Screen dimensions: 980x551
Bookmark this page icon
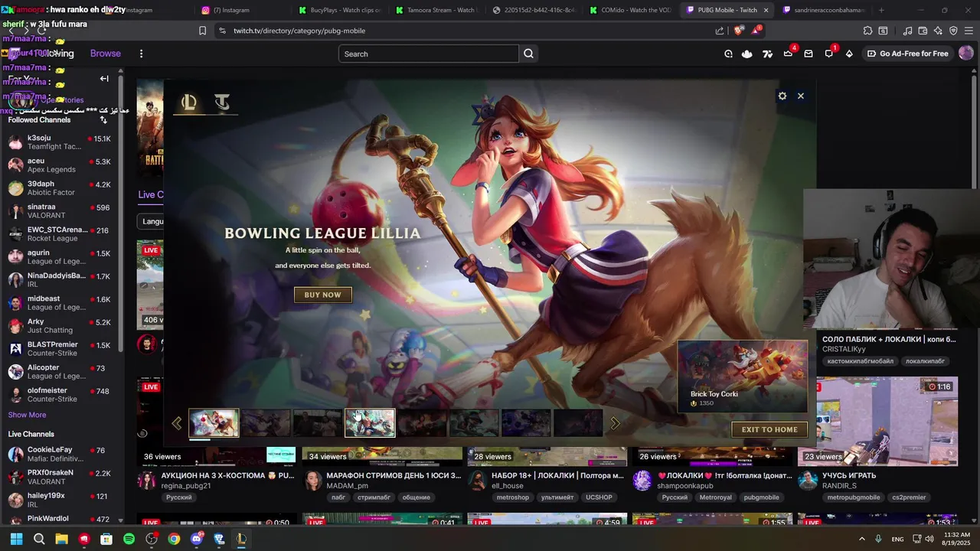pyautogui.click(x=202, y=31)
